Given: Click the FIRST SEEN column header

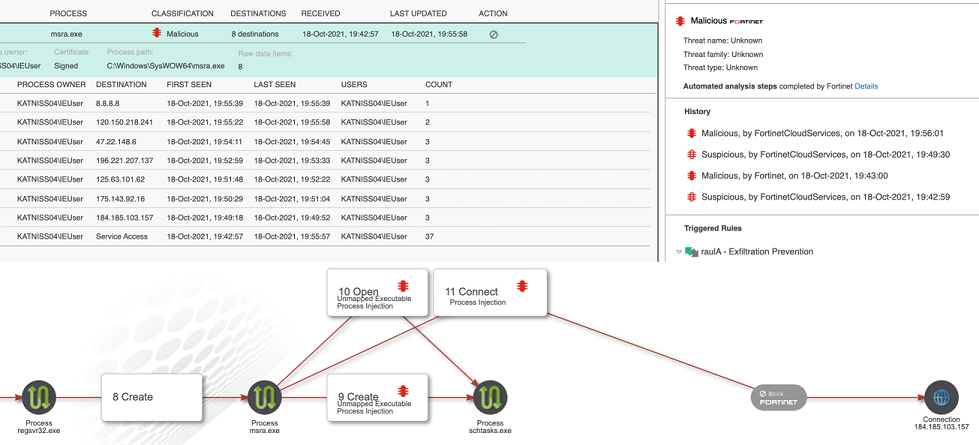Looking at the screenshot, I should [x=189, y=84].
